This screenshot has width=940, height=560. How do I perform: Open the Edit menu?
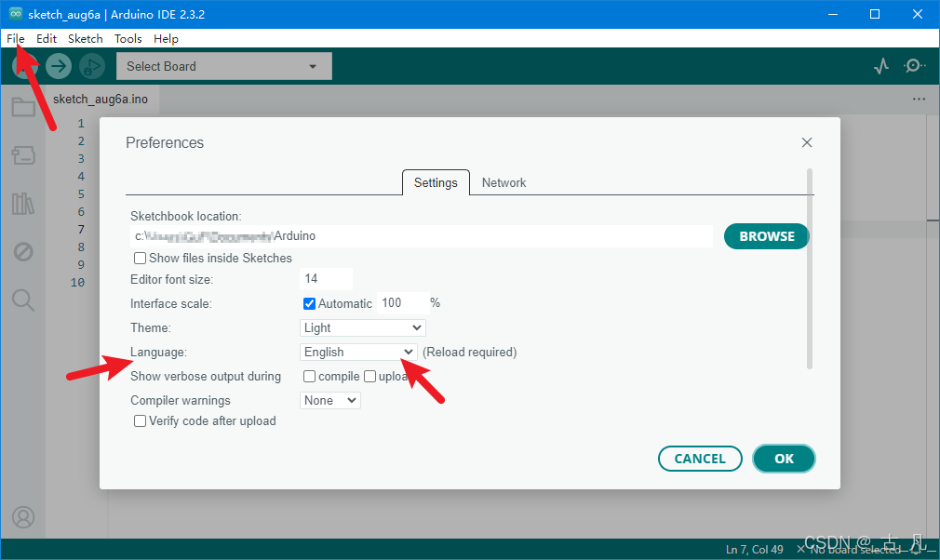47,38
